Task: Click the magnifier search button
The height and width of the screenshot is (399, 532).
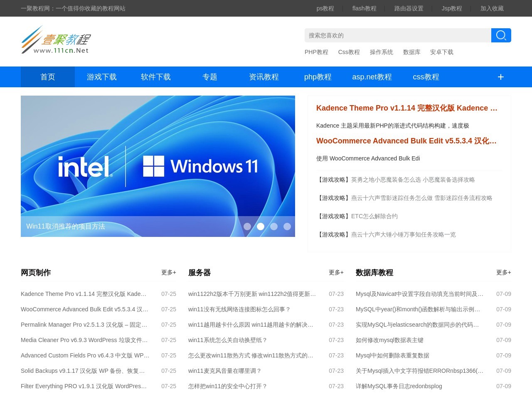Action: 501,35
